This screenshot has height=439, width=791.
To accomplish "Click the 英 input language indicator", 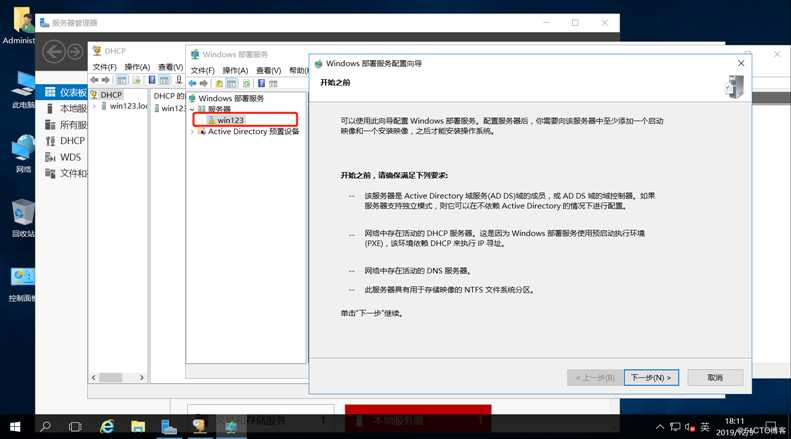I will coord(705,427).
